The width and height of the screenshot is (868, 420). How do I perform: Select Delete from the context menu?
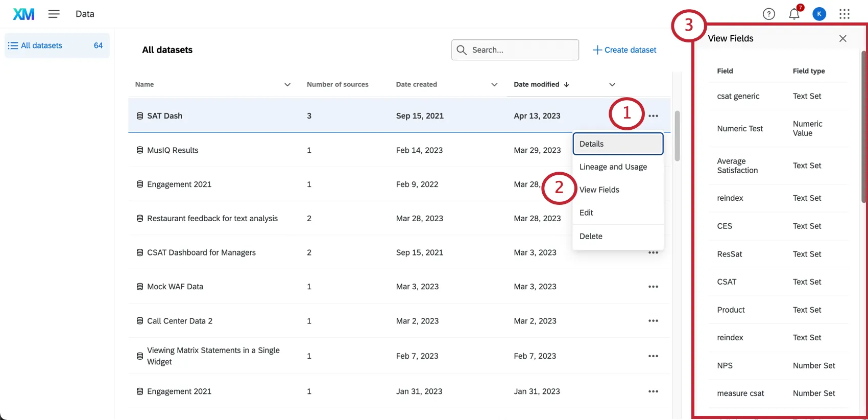[x=591, y=236]
